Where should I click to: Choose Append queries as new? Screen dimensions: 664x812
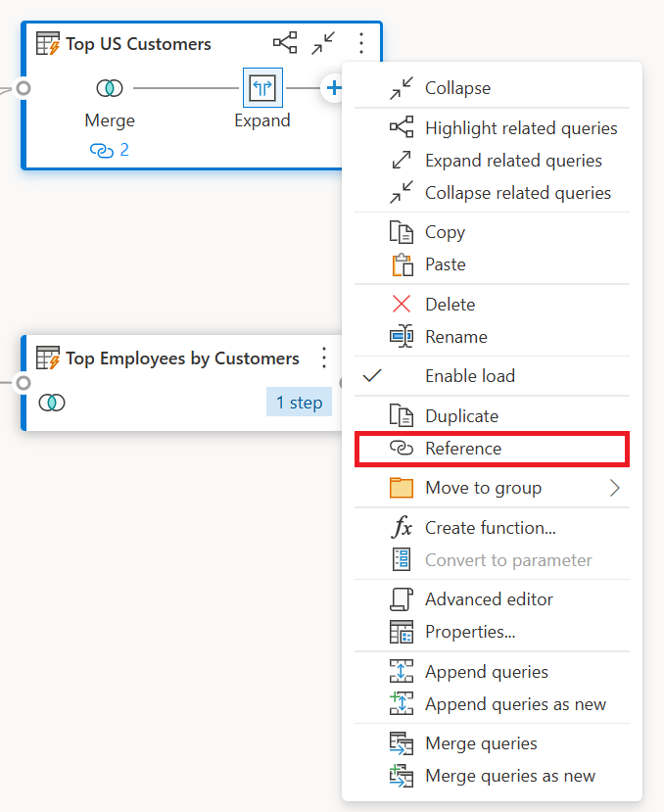[492, 704]
